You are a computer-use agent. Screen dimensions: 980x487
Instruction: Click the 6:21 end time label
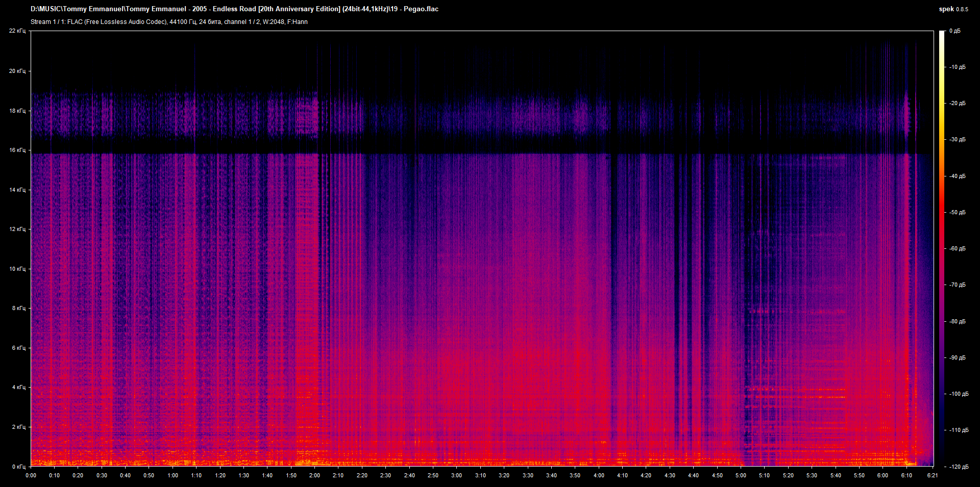click(x=932, y=475)
